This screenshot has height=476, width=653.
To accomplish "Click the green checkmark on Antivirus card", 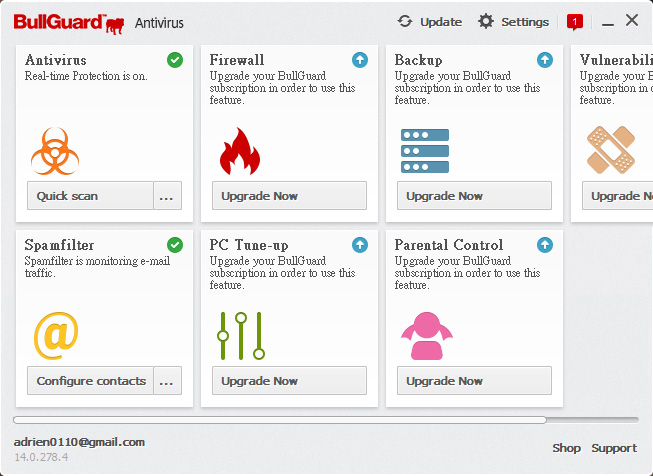I will click(175, 60).
